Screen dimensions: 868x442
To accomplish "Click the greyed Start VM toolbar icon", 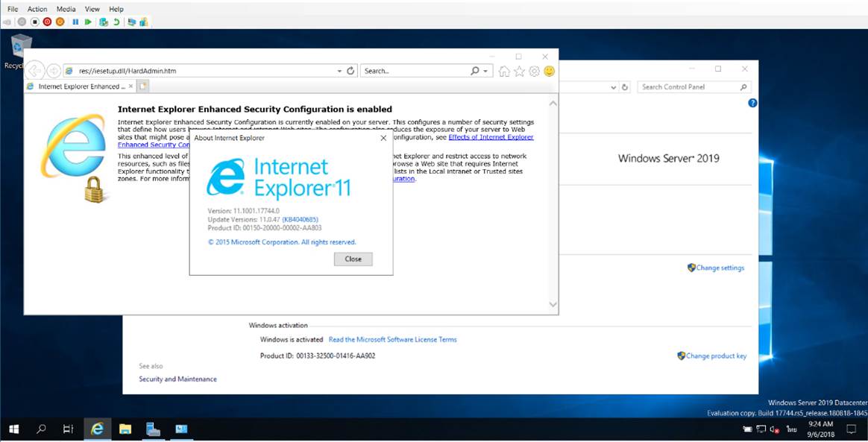I will (x=22, y=22).
